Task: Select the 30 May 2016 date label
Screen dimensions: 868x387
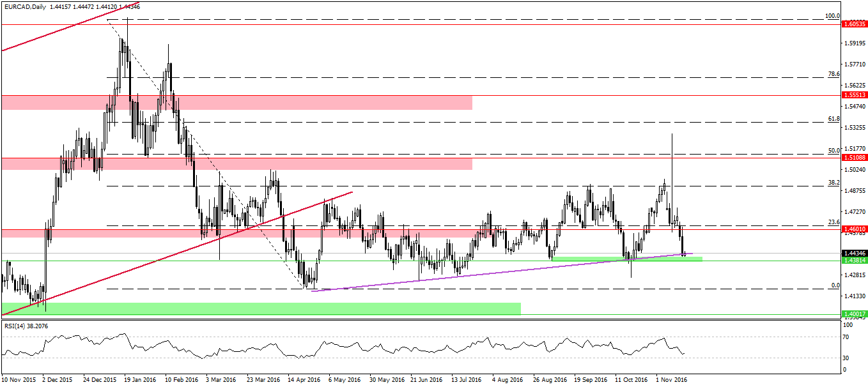Action: click(x=387, y=379)
